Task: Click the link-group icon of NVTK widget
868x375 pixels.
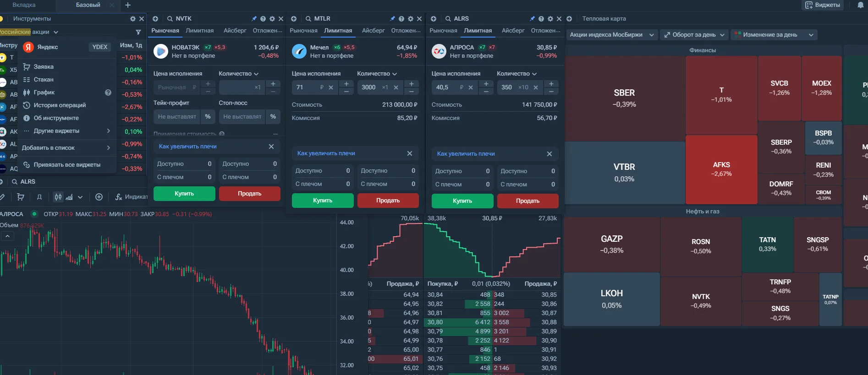Action: tap(155, 19)
